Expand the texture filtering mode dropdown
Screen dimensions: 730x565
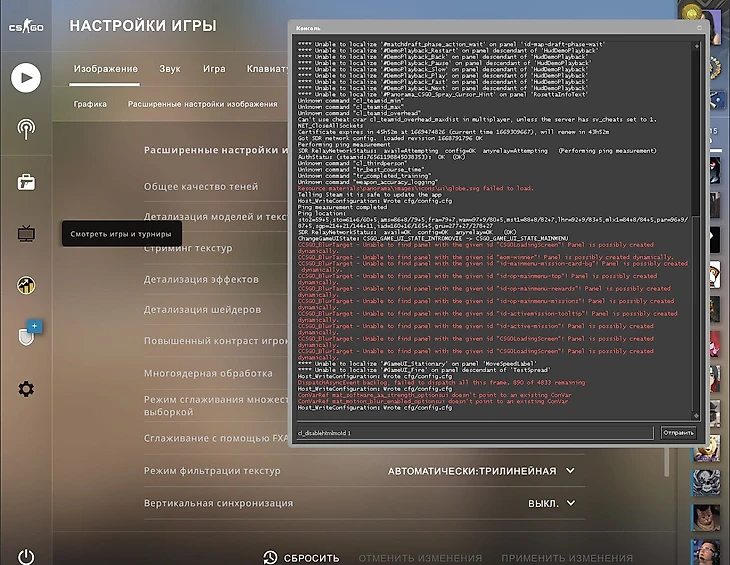(482, 470)
